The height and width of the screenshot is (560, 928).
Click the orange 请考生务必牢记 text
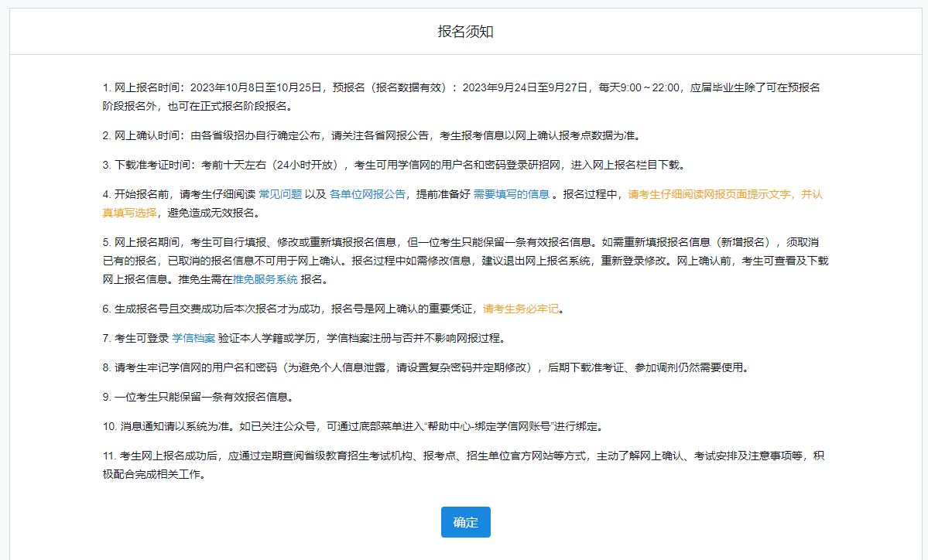pos(521,309)
